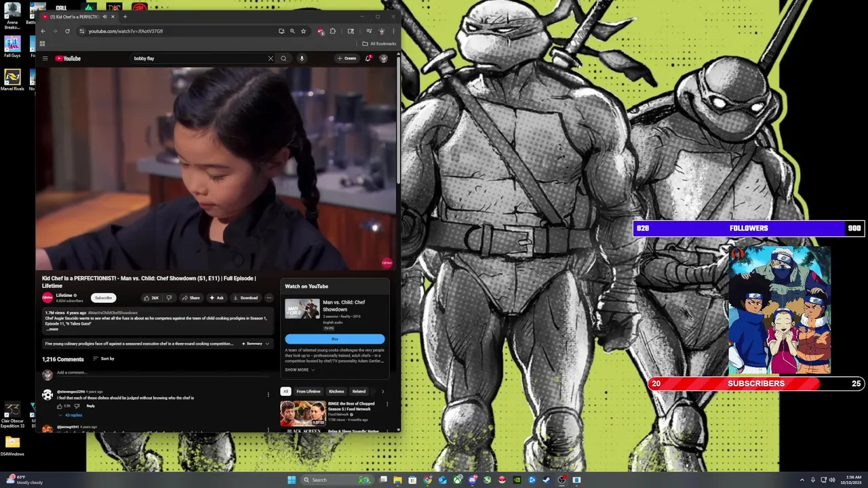This screenshot has width=868, height=488.
Task: Open the YouTube account avatar menu
Action: click(x=383, y=58)
